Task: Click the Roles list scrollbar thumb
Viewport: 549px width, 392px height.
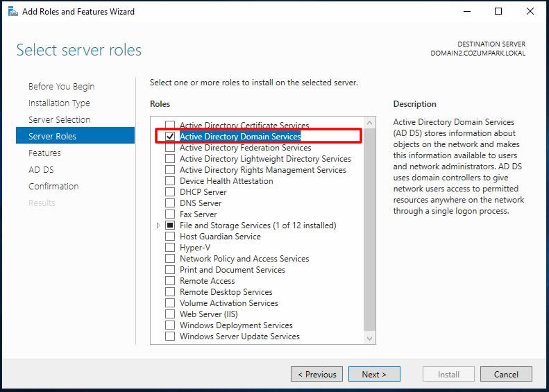Action: (x=370, y=230)
